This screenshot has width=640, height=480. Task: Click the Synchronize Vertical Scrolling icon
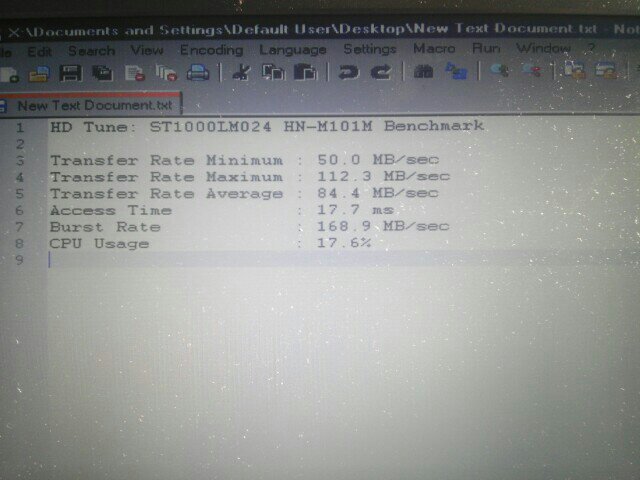(574, 70)
